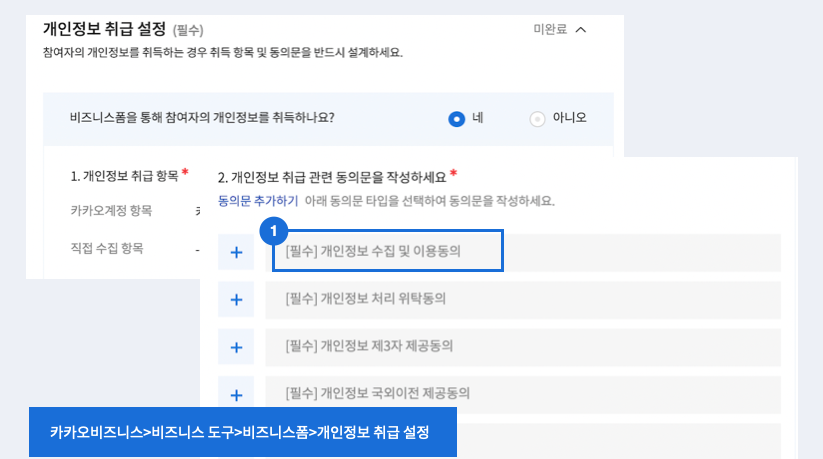Click 2. 개인정보 취급 관련 동의문 heading
The height and width of the screenshot is (459, 823).
pyautogui.click(x=332, y=178)
